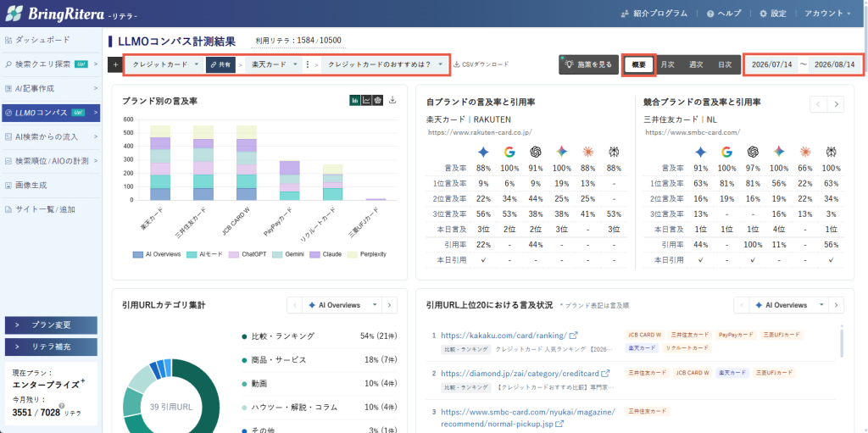868x433 pixels.
Task: Click the BringRitera logo
Action: pyautogui.click(x=71, y=14)
